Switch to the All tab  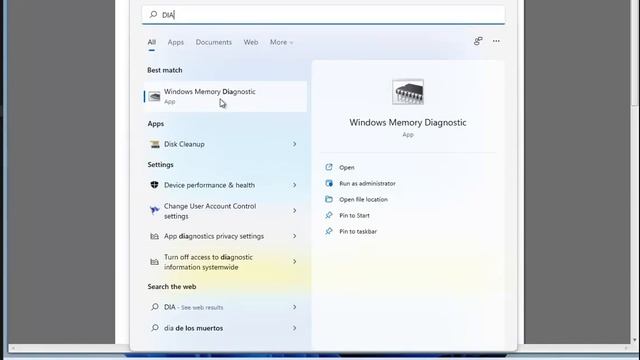coord(152,42)
